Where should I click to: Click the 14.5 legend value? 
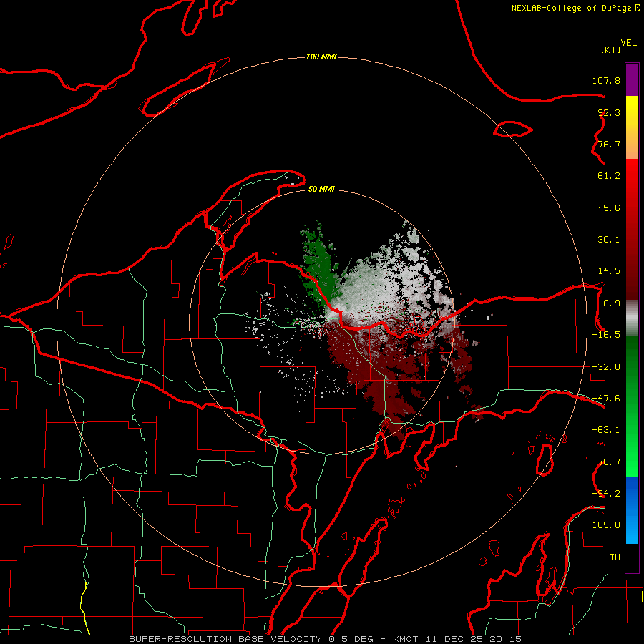(x=609, y=271)
